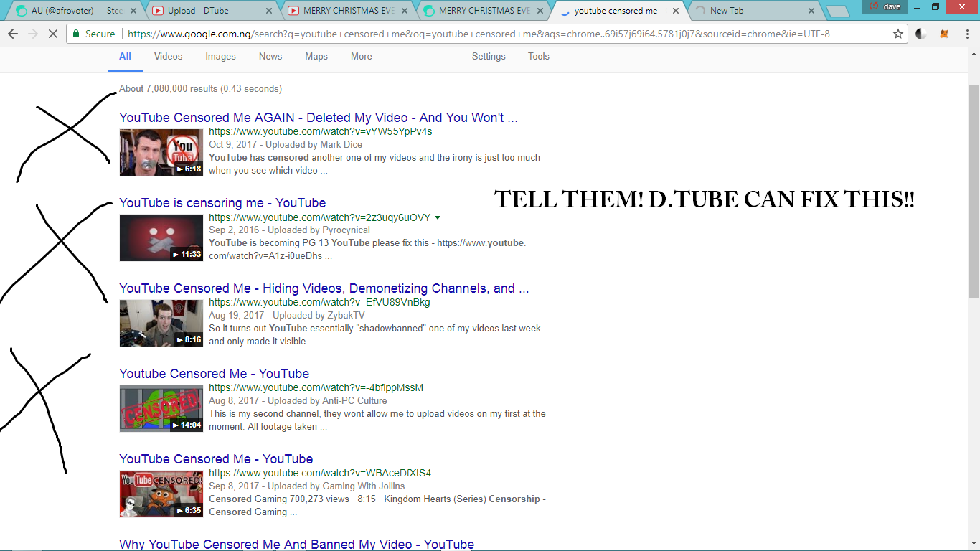Filter results by Images
The width and height of the screenshot is (980, 551).
[220, 57]
